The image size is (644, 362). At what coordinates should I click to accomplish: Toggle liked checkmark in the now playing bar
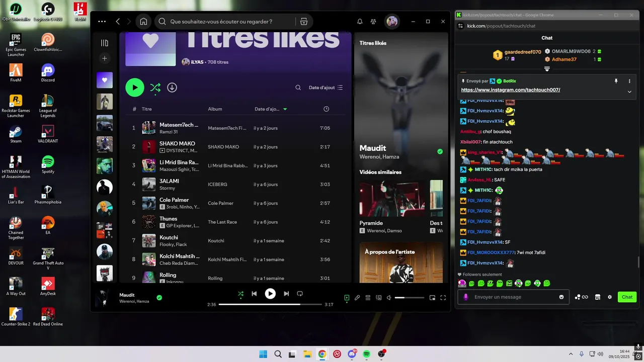(x=159, y=298)
